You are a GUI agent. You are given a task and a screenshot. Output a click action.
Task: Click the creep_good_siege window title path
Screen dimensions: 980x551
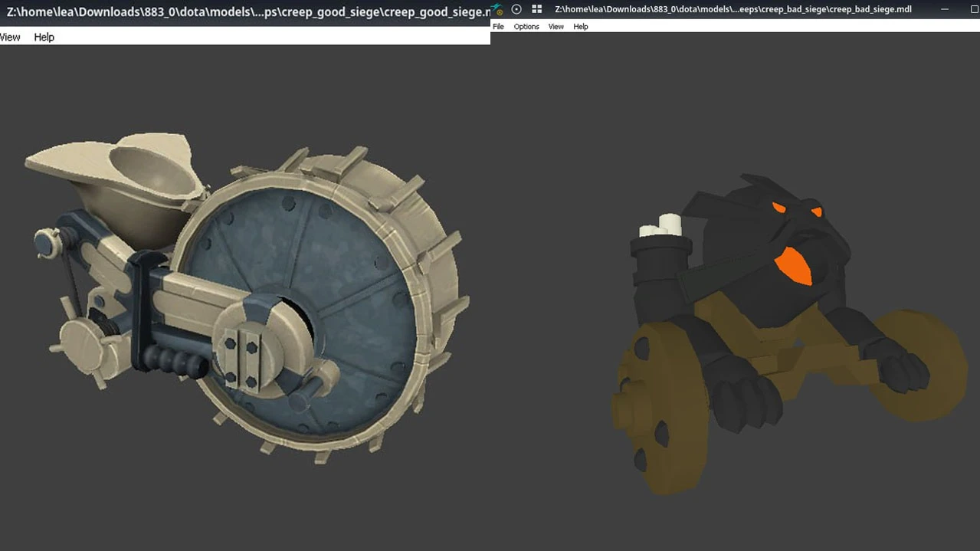point(248,12)
